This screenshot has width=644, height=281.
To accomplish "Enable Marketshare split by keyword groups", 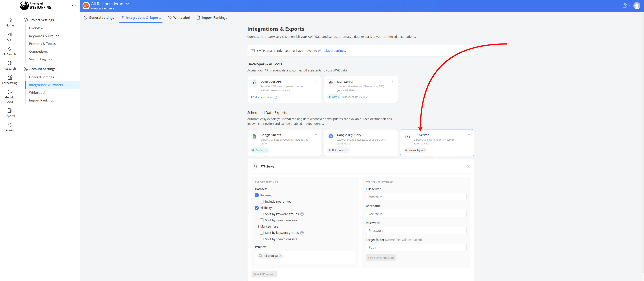I will [x=261, y=233].
